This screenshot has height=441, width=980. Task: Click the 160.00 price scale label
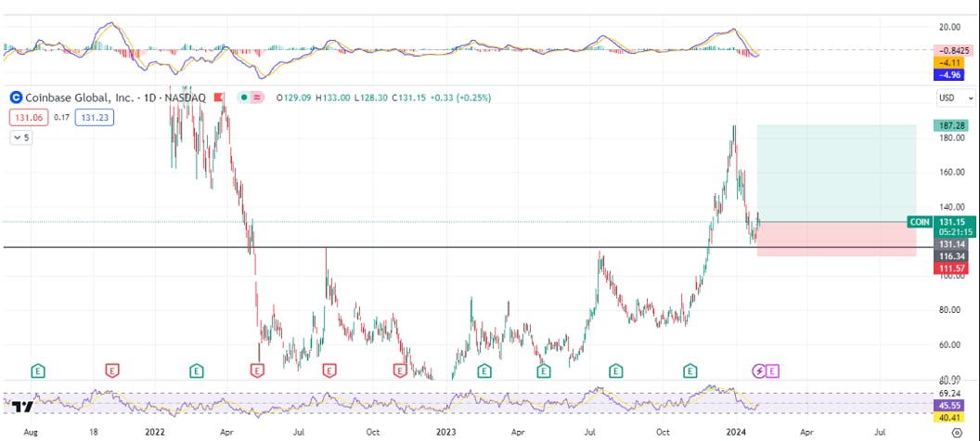point(953,172)
